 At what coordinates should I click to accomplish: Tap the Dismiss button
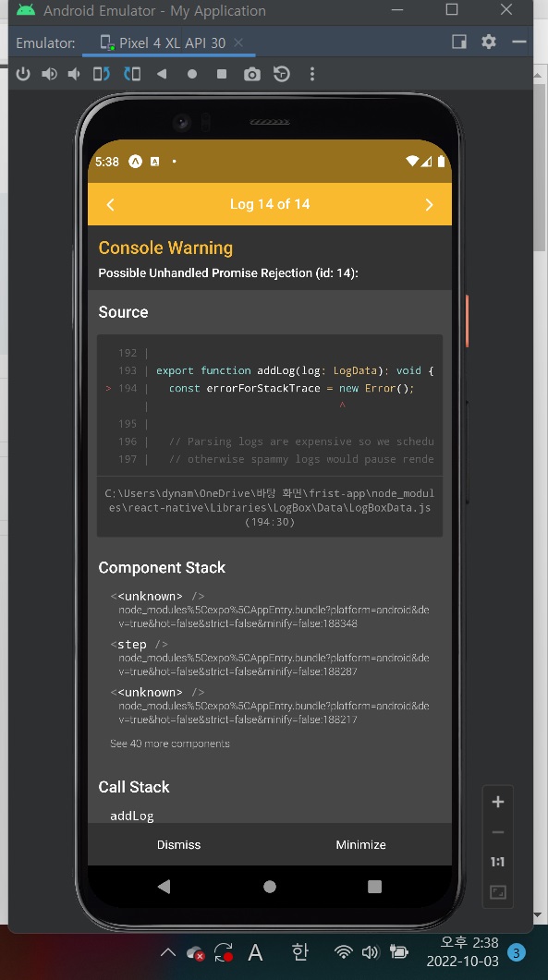coord(179,844)
